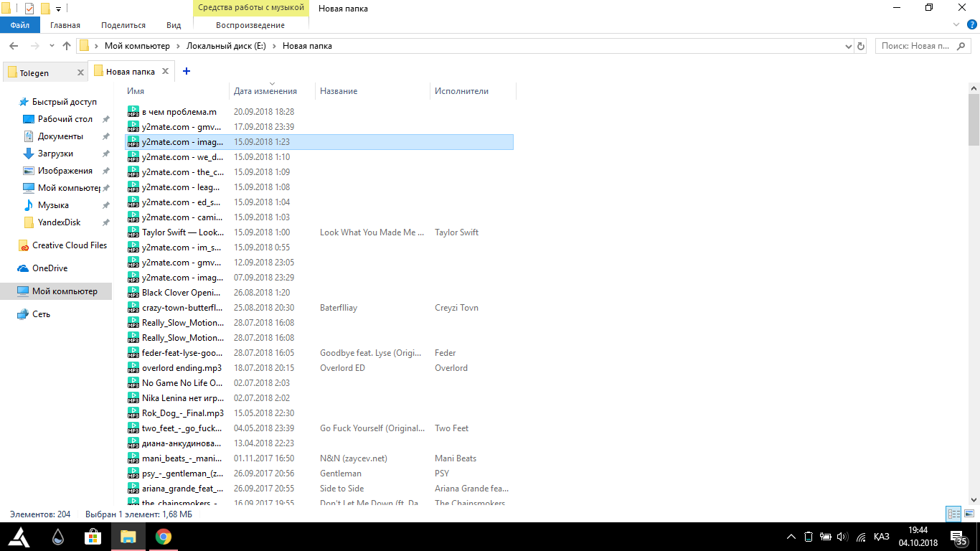
Task: Open Изображения in sidebar
Action: pos(65,171)
